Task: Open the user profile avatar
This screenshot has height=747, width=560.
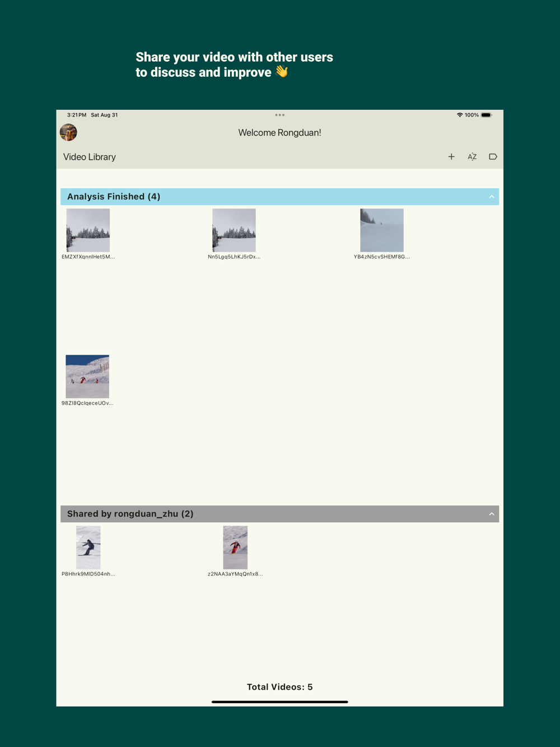Action: (68, 133)
